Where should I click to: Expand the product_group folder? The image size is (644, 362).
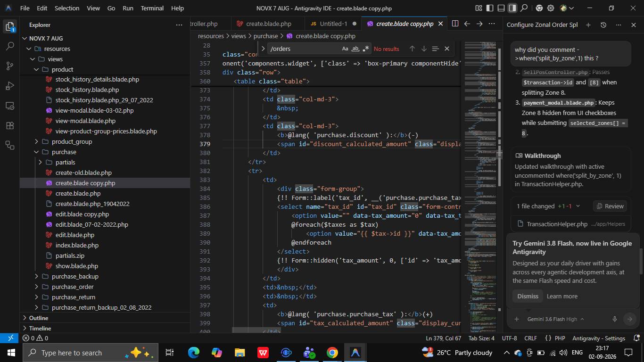72,141
